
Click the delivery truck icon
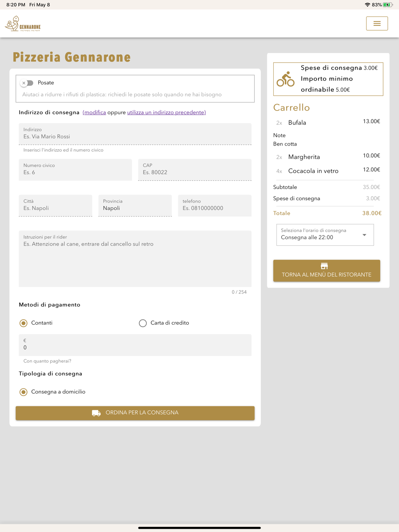pyautogui.click(x=96, y=413)
